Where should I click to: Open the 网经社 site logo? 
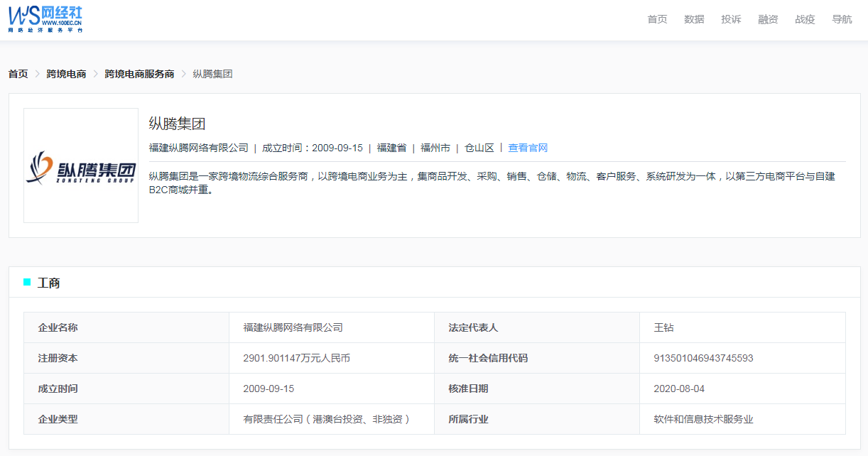point(46,18)
